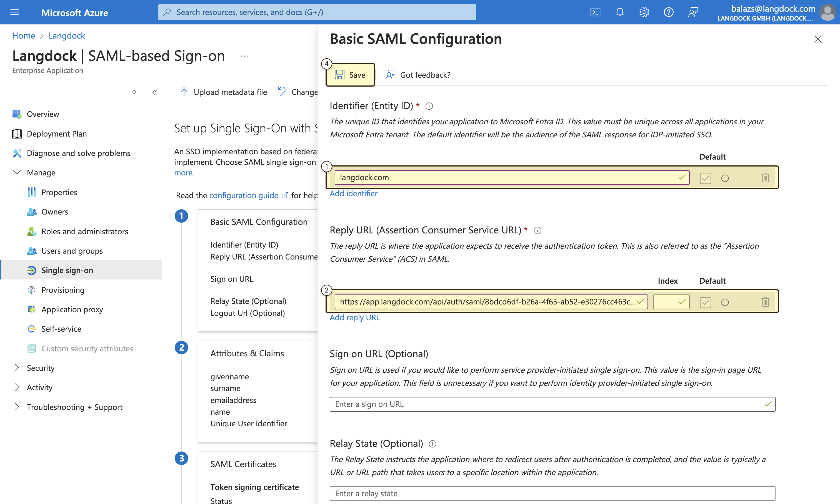The width and height of the screenshot is (840, 504).
Task: Open the more options ellipsis by title
Action: [244, 56]
